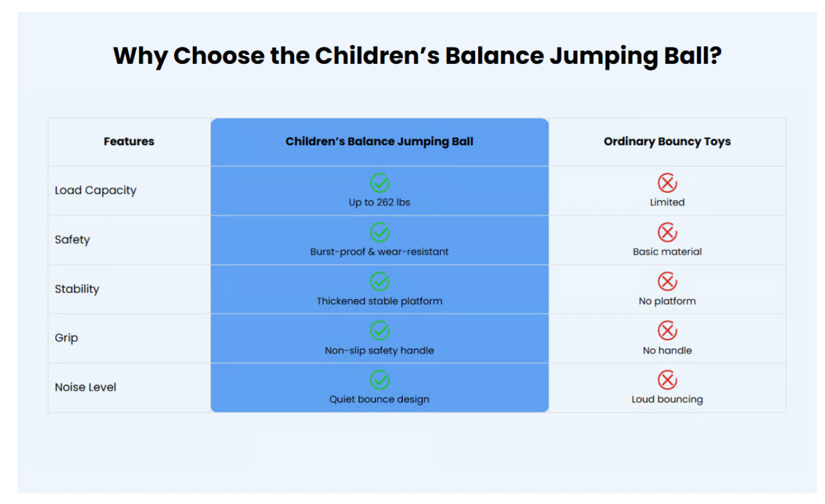Click the "Safety" row label
This screenshot has width=825, height=504.
[x=72, y=240]
